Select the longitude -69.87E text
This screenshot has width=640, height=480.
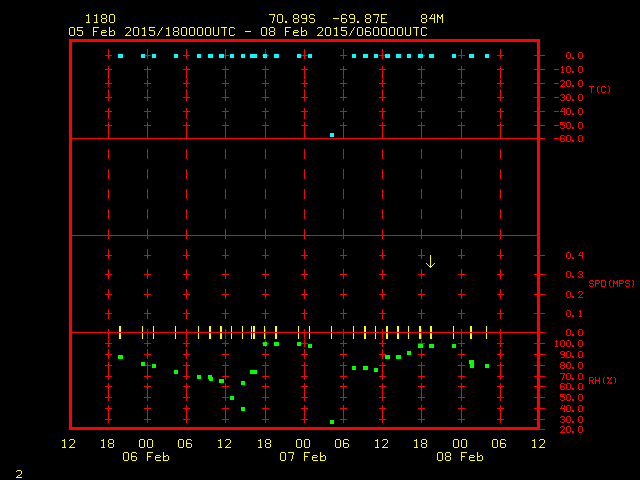(x=363, y=19)
